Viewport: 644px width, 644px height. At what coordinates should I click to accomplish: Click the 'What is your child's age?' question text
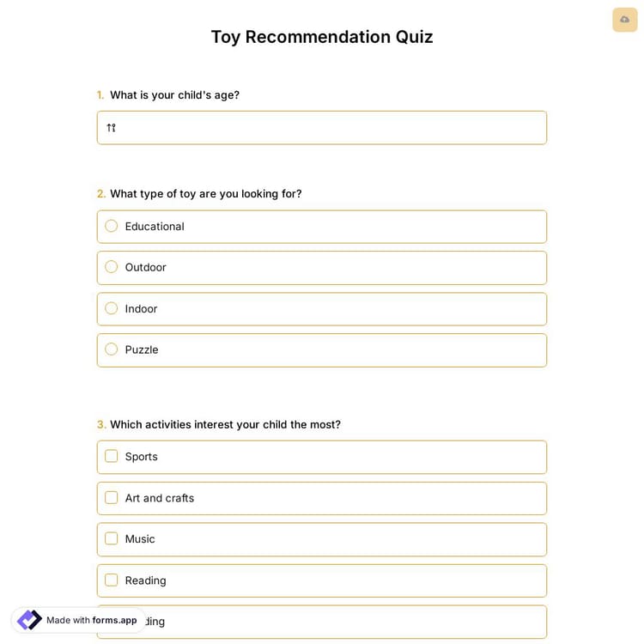[174, 95]
